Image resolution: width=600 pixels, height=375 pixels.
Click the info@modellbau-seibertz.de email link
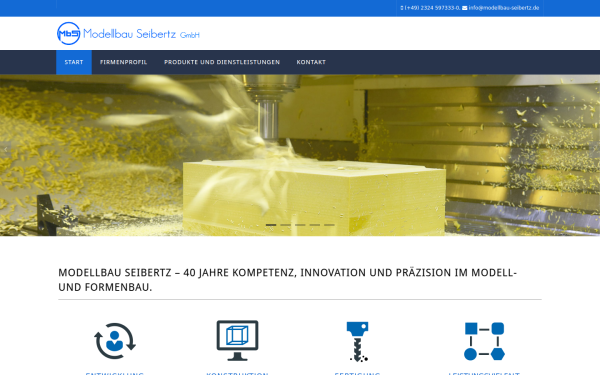(504, 8)
